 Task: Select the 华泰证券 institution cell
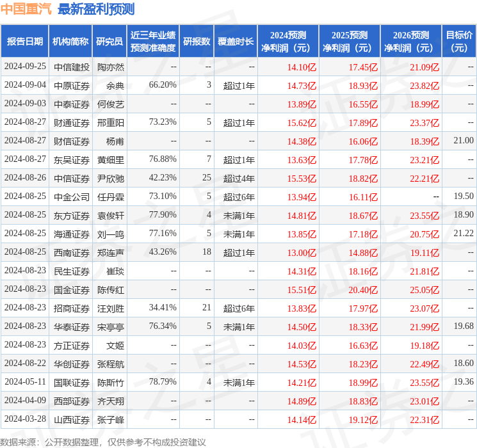72,327
